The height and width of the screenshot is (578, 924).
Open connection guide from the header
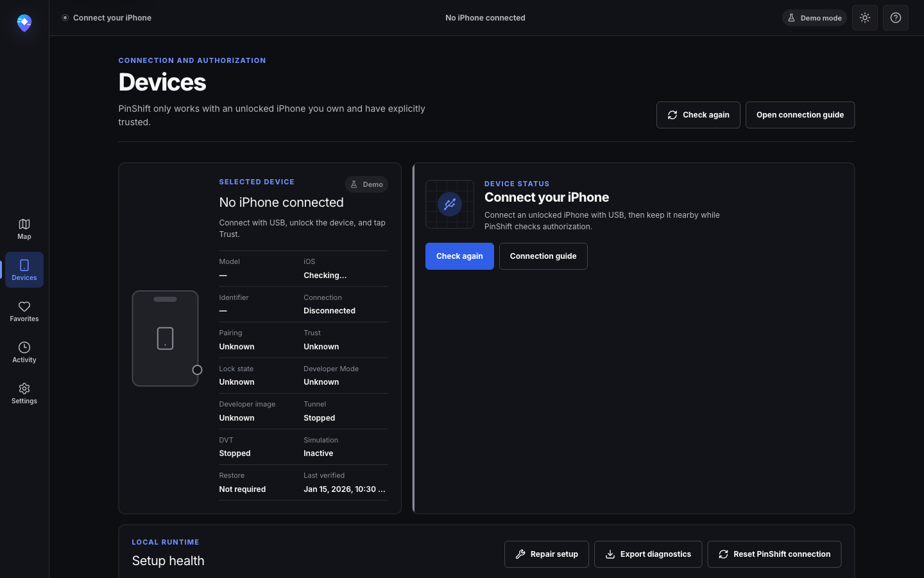click(x=800, y=115)
